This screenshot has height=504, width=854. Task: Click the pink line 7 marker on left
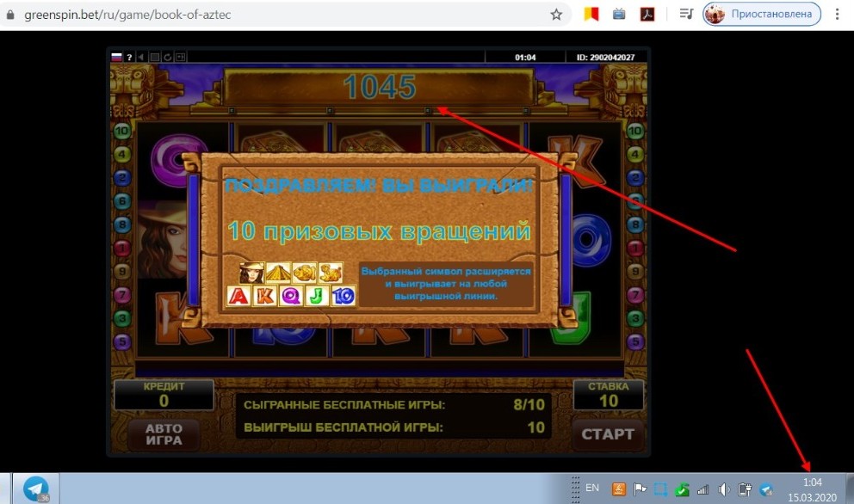(x=122, y=294)
